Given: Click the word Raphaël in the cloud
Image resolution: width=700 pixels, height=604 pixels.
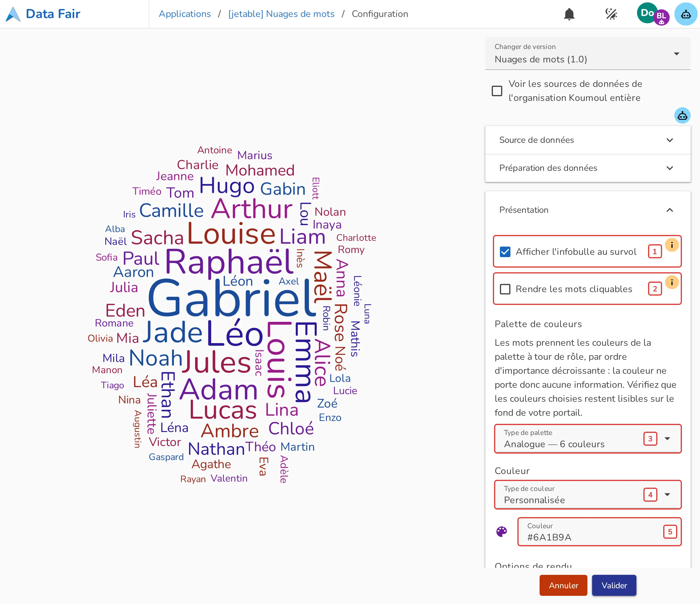Looking at the screenshot, I should 230,263.
